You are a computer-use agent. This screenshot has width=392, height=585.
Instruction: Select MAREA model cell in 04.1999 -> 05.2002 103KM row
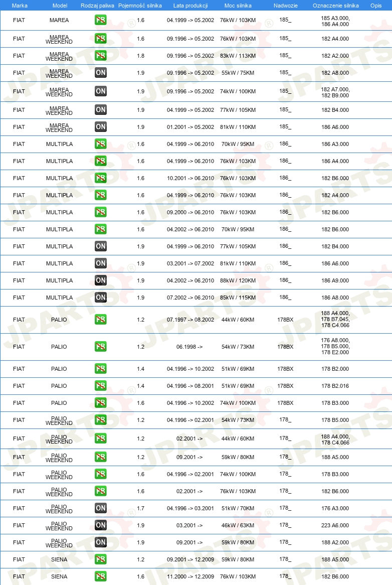(x=59, y=20)
